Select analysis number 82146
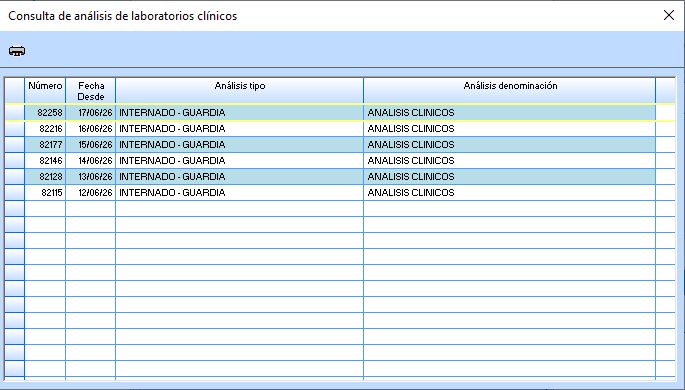This screenshot has height=390, width=685. (x=51, y=161)
